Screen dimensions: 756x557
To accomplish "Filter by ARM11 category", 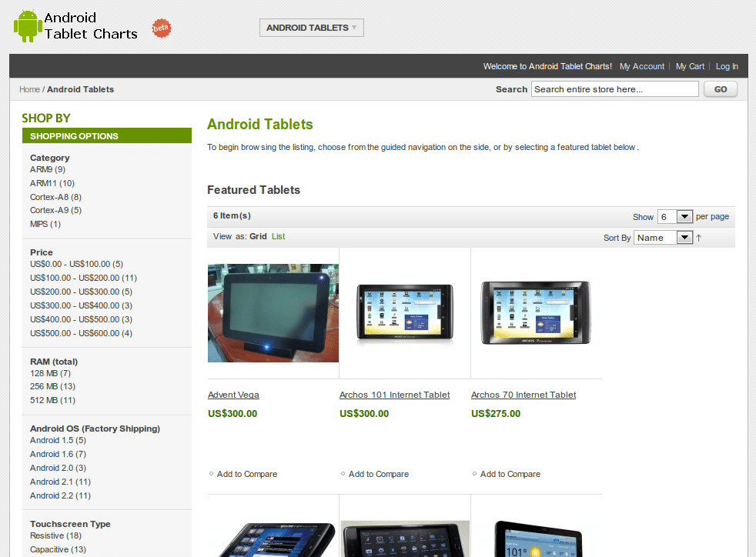I will [52, 184].
